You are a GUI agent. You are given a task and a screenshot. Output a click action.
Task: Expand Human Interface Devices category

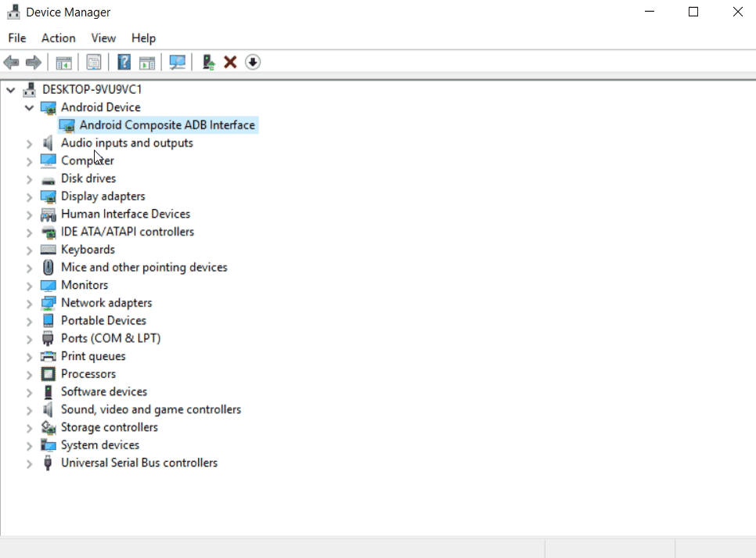[x=30, y=215]
